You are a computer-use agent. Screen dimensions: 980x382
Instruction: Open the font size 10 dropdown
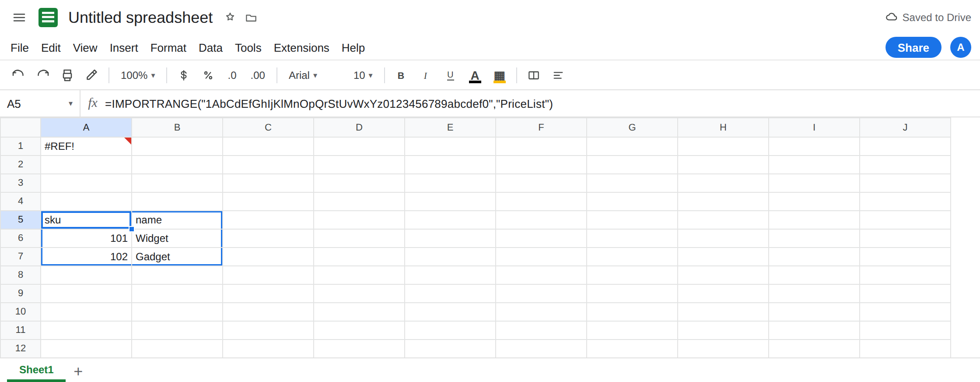[363, 75]
